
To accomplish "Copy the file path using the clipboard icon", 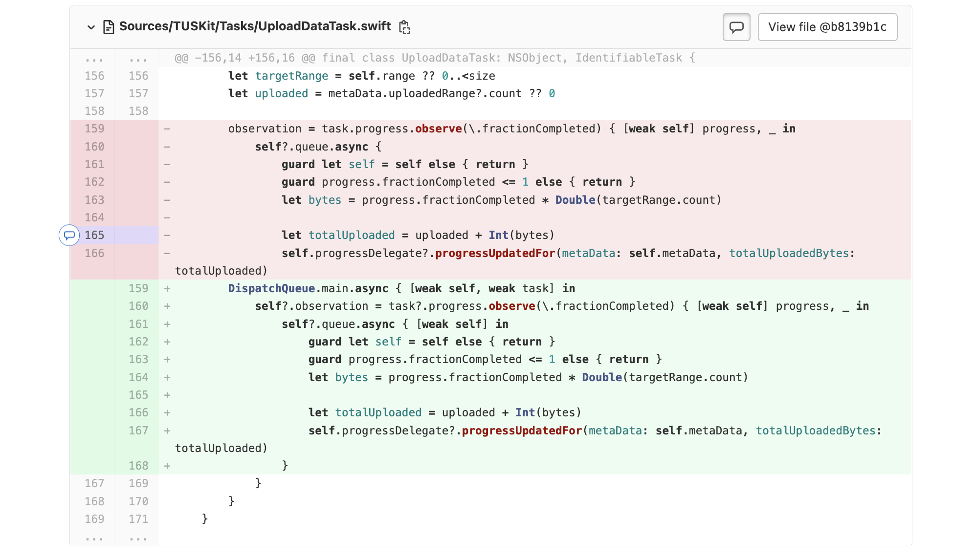I will pos(404,27).
